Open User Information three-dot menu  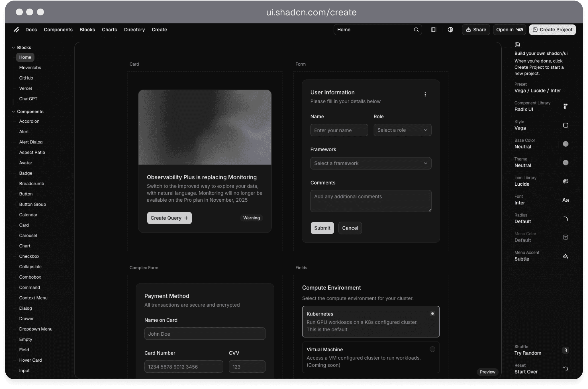point(425,94)
